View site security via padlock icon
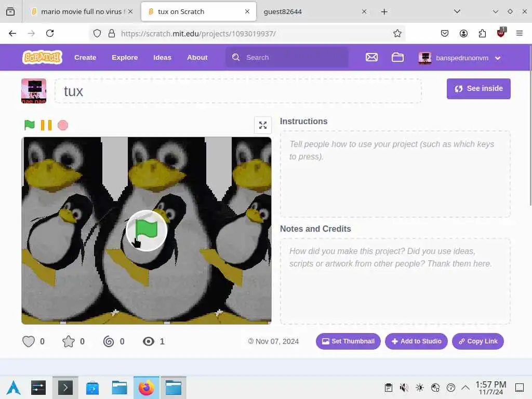 (111, 33)
